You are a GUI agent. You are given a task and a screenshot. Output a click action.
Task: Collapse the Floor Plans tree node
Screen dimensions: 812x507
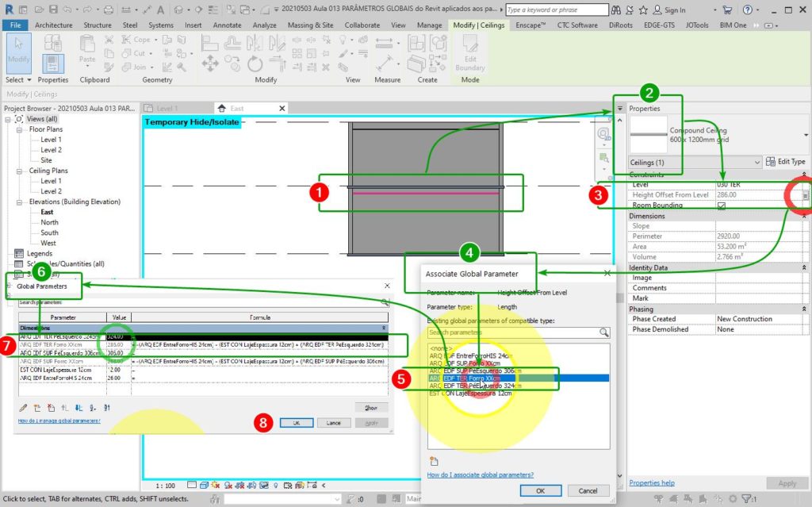pyautogui.click(x=20, y=129)
